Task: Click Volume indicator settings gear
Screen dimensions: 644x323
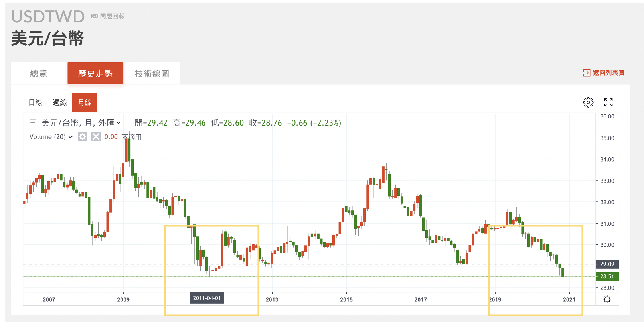Action: pos(83,137)
